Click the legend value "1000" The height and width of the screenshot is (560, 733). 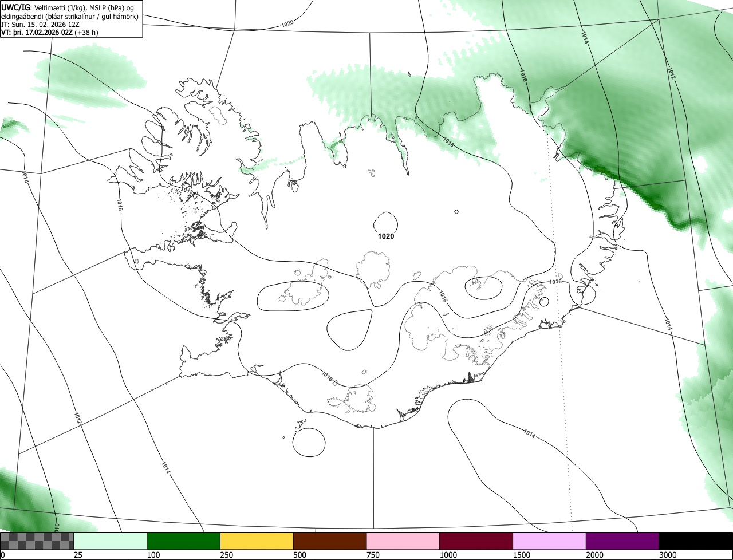tap(448, 555)
